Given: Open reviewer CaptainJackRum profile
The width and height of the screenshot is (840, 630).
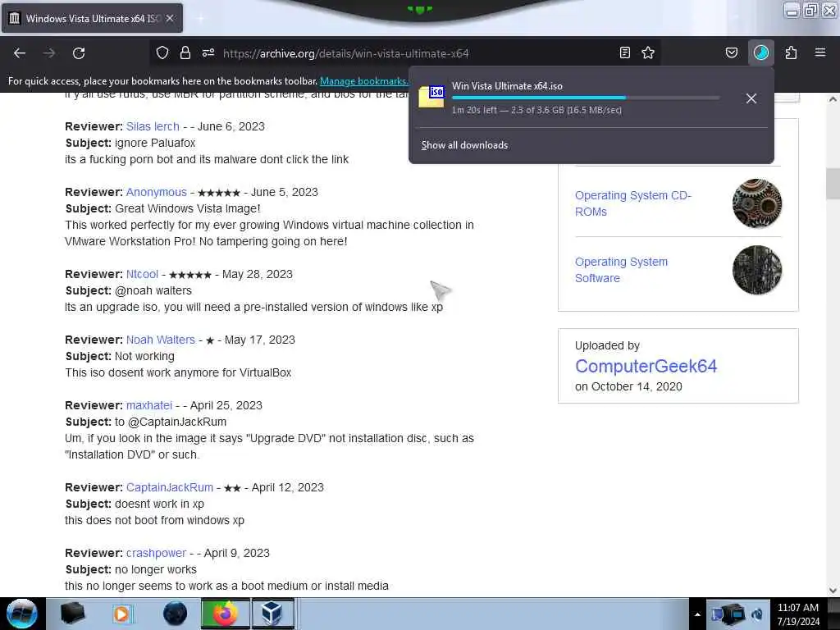Looking at the screenshot, I should [170, 487].
